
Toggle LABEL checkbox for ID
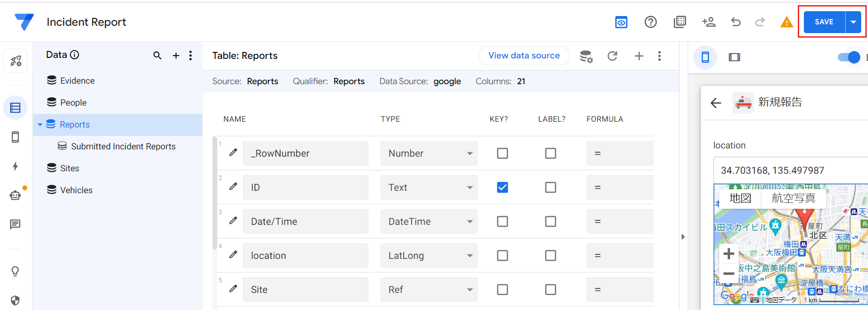(551, 187)
